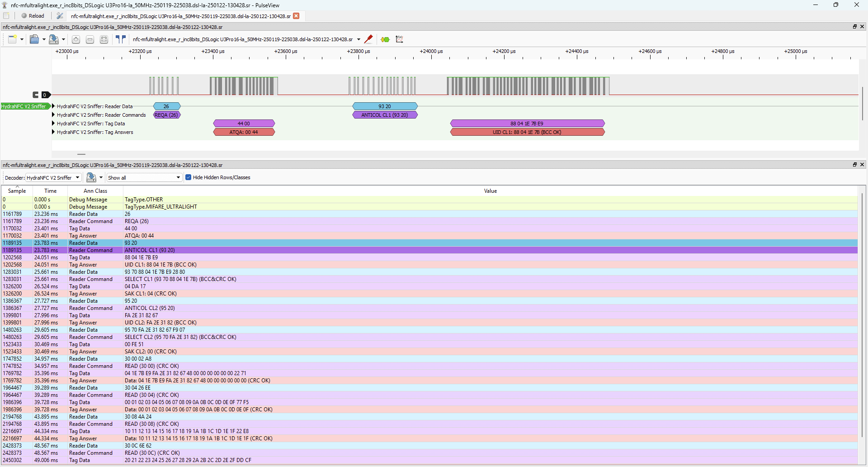Open the Decoder HydraNFC V2 Sniffer dropdown

[x=53, y=178]
